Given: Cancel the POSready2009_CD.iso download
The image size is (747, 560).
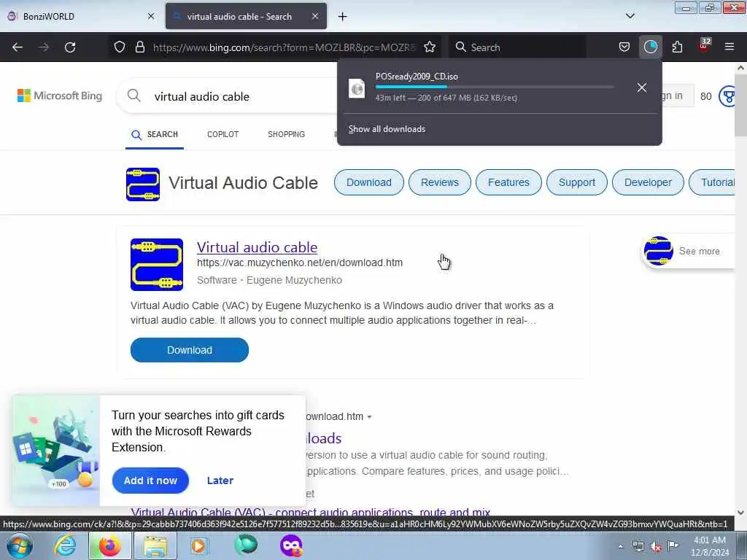Looking at the screenshot, I should pyautogui.click(x=642, y=87).
